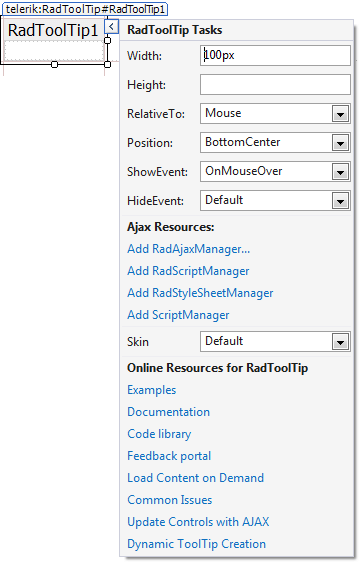
Task: Select the telerik:RadToolTip#RadToolTip1 tag label
Action: point(85,9)
